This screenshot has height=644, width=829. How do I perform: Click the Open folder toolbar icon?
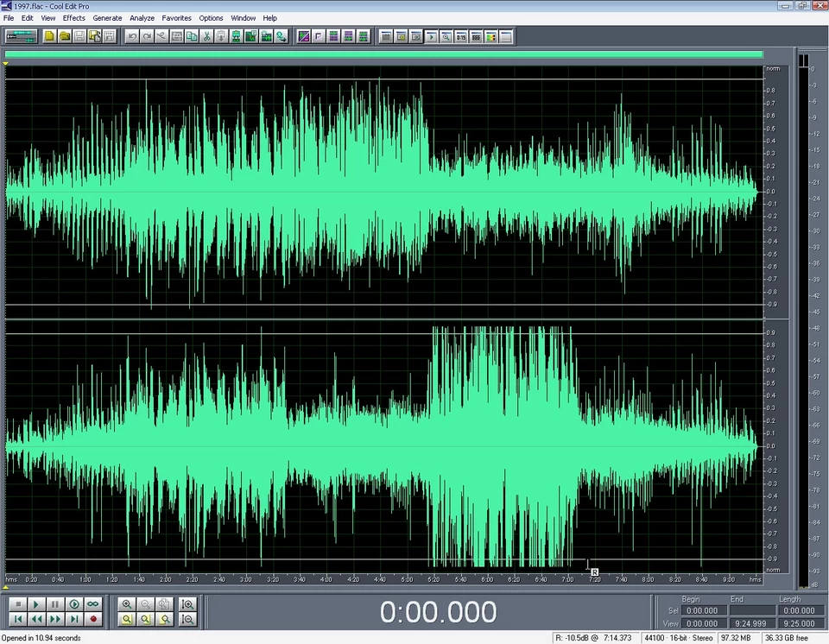(x=65, y=36)
